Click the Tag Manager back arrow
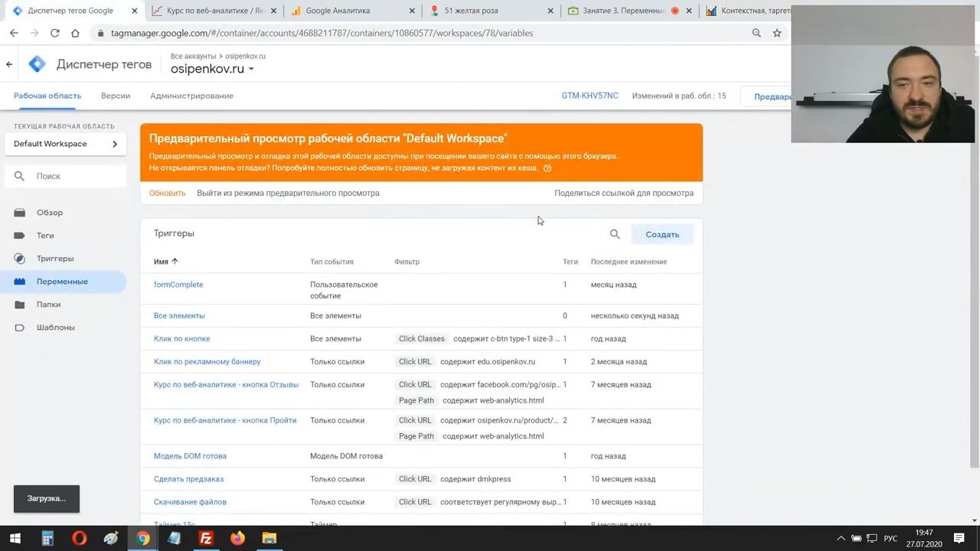This screenshot has height=551, width=980. tap(9, 64)
